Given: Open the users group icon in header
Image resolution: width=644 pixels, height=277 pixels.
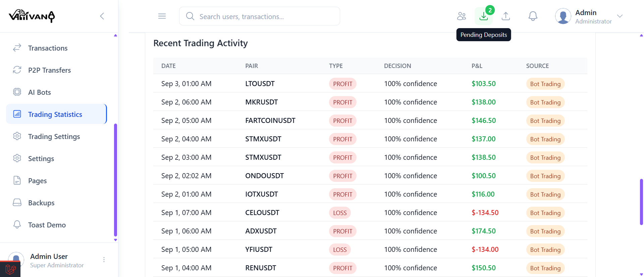Looking at the screenshot, I should 462,16.
